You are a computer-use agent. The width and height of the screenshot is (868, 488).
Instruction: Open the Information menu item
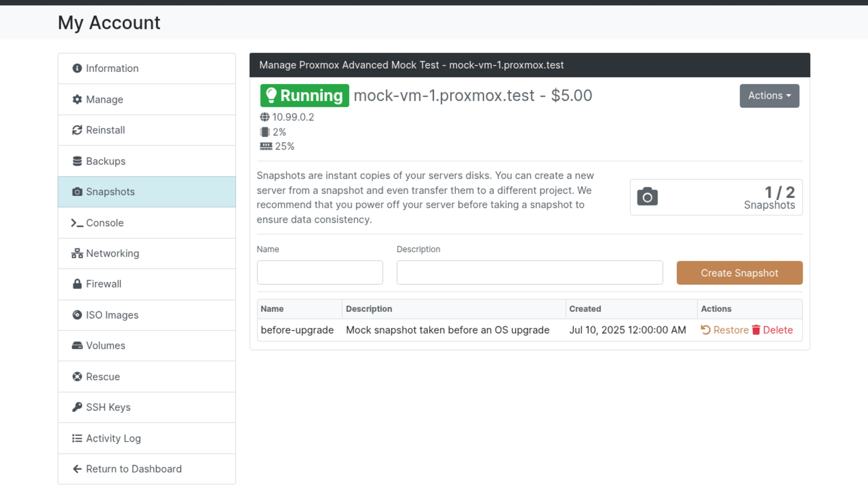147,68
